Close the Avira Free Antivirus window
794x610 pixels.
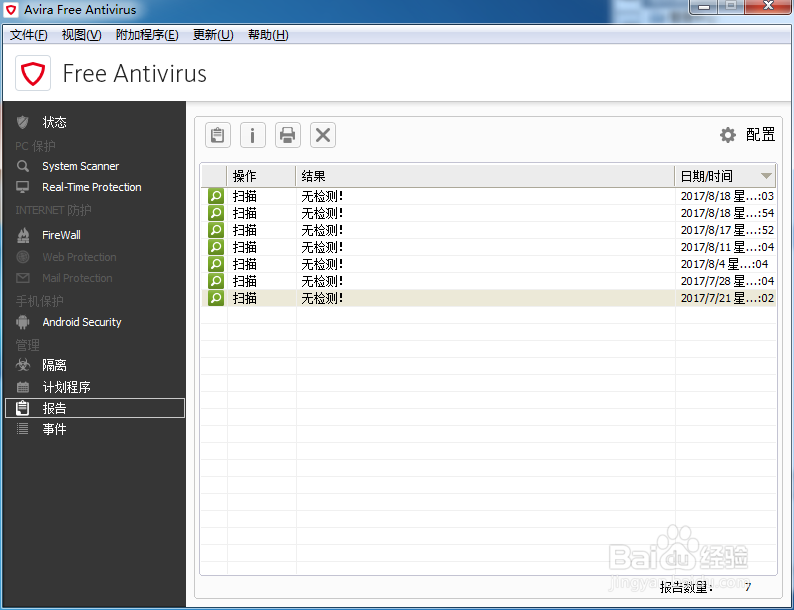[768, 7]
